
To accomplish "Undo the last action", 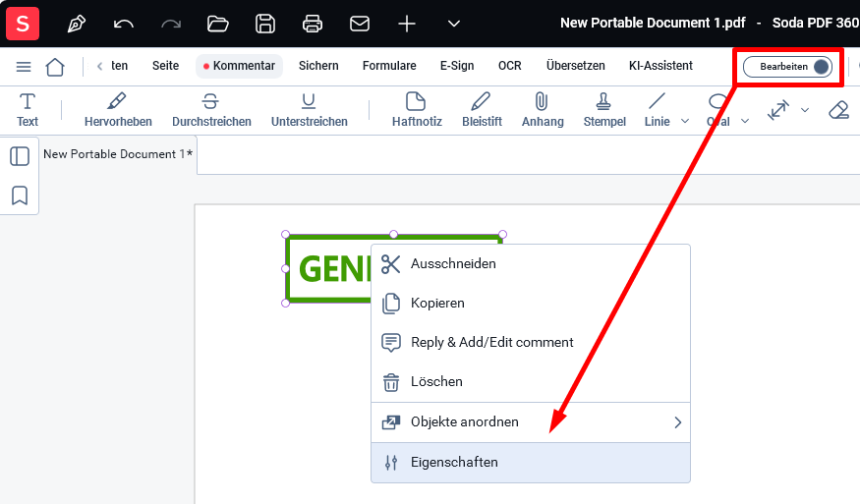I will [x=123, y=25].
